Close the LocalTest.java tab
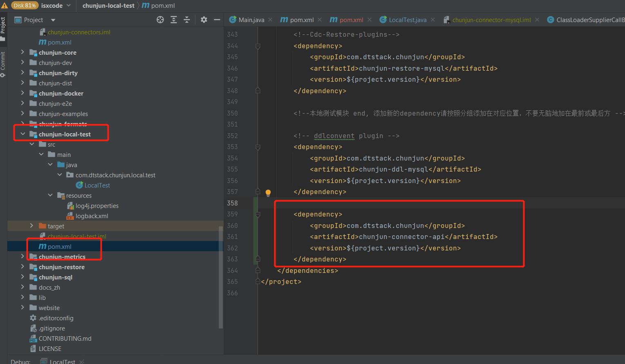This screenshot has width=625, height=364. [x=433, y=20]
